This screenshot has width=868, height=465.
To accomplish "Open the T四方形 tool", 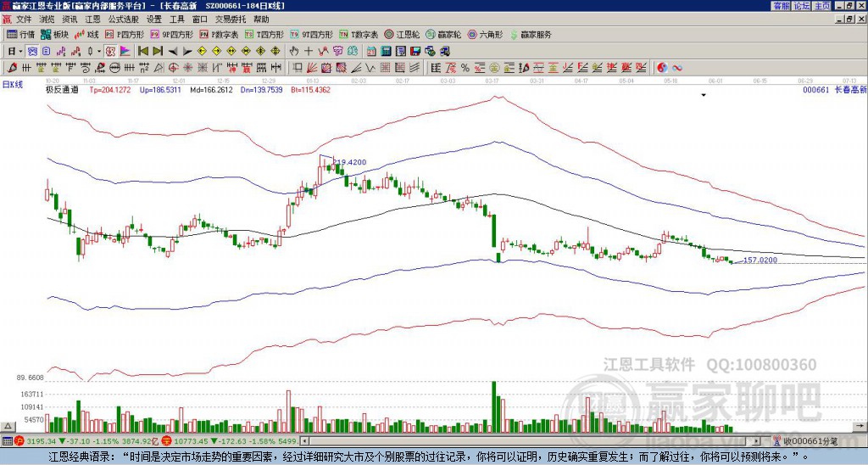I will point(264,34).
